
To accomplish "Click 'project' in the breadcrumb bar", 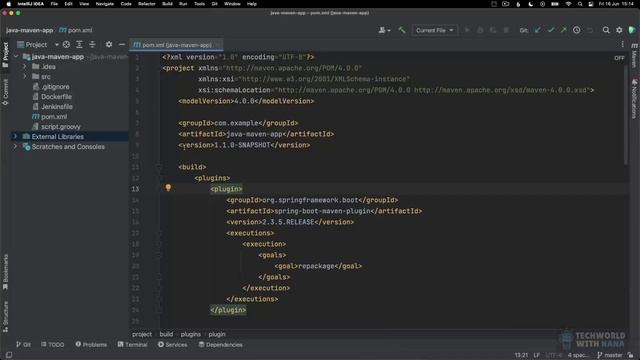I will pyautogui.click(x=142, y=334).
